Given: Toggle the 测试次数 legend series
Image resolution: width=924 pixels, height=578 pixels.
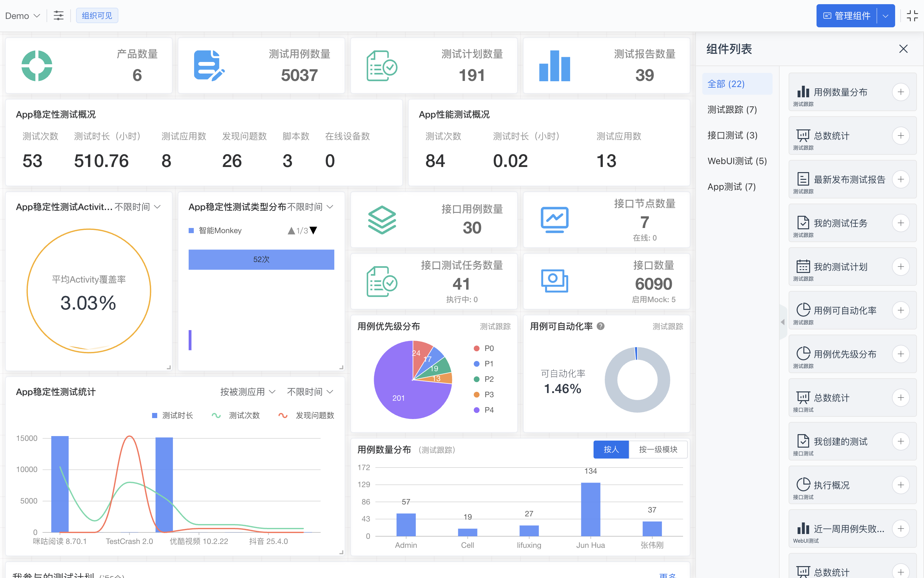Looking at the screenshot, I should 235,416.
